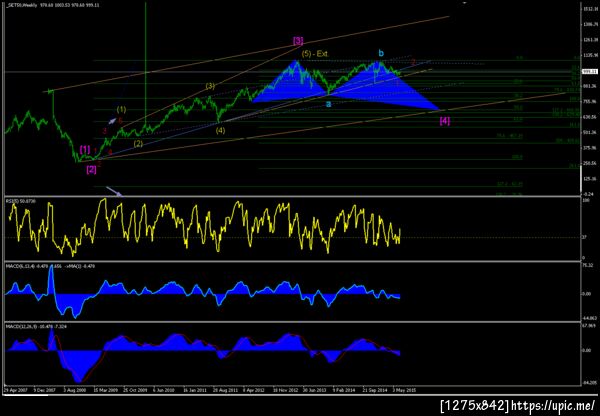Click the 28 Aug 2011 date label
Image resolution: width=600 pixels, height=416 pixels.
(x=225, y=390)
